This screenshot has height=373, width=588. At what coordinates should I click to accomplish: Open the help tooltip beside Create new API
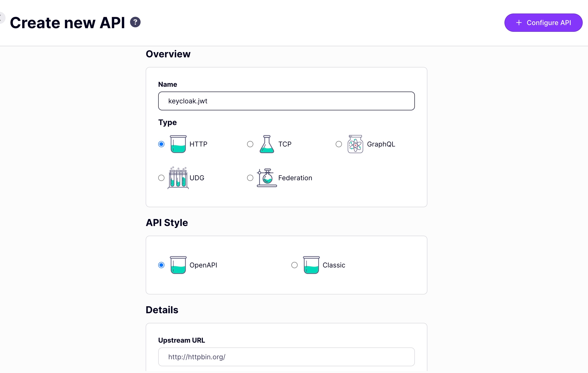135,22
